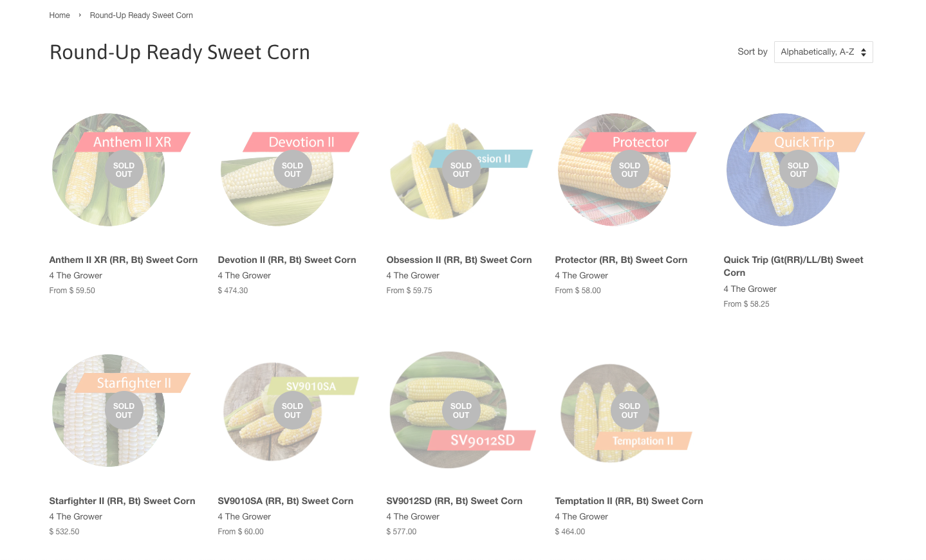Select Protector (RR, Bt) Sweet Corn title
The width and height of the screenshot is (926, 560).
[621, 260]
